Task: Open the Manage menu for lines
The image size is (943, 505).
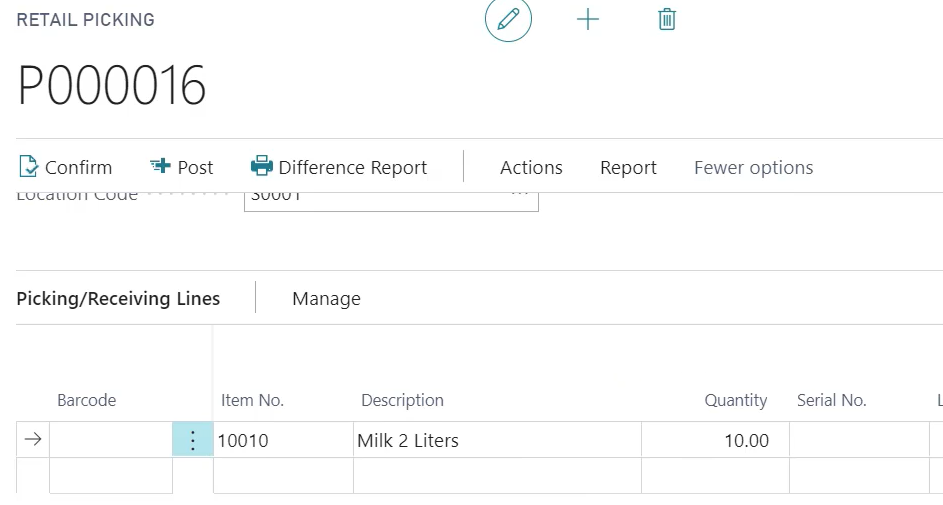Action: tap(326, 299)
